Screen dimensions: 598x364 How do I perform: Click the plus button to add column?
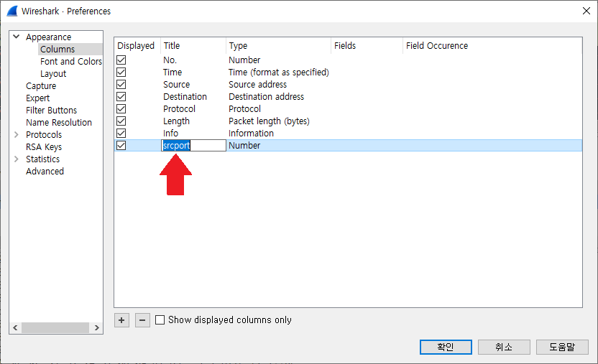121,320
